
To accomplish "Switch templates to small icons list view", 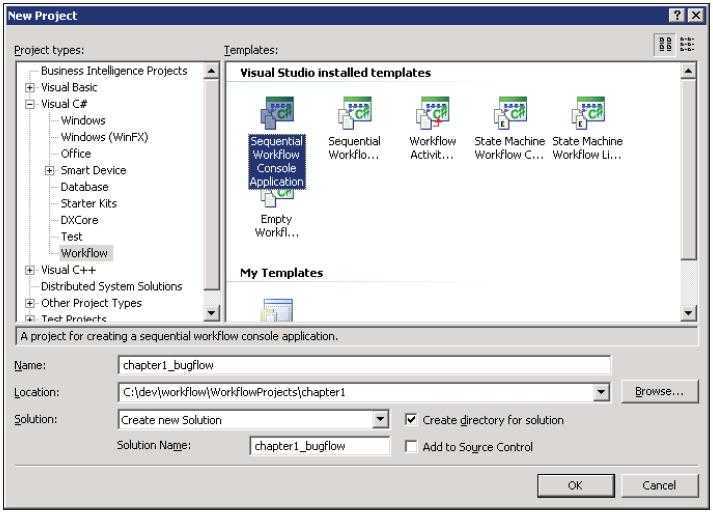I will [x=687, y=45].
